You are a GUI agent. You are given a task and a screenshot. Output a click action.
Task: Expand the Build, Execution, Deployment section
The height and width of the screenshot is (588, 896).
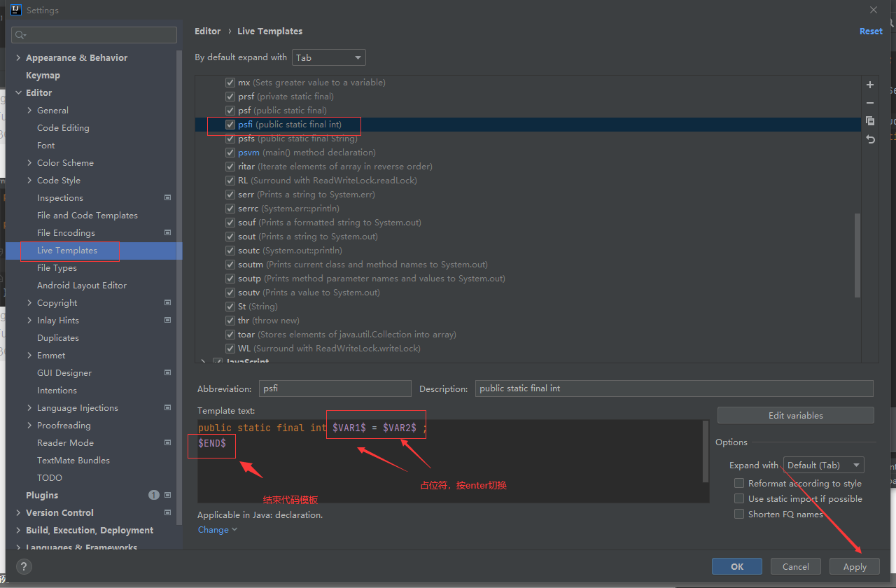pyautogui.click(x=18, y=530)
